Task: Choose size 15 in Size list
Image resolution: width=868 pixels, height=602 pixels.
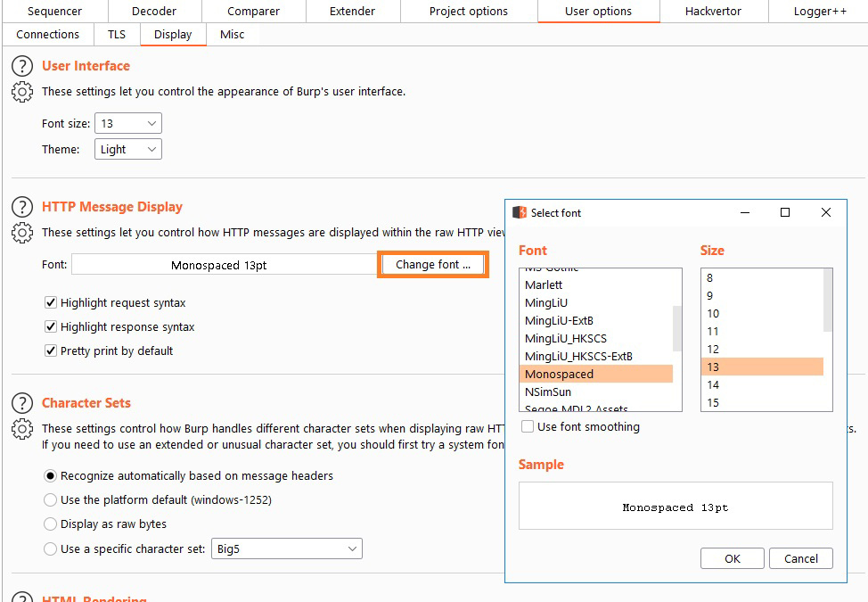Action: pyautogui.click(x=762, y=402)
